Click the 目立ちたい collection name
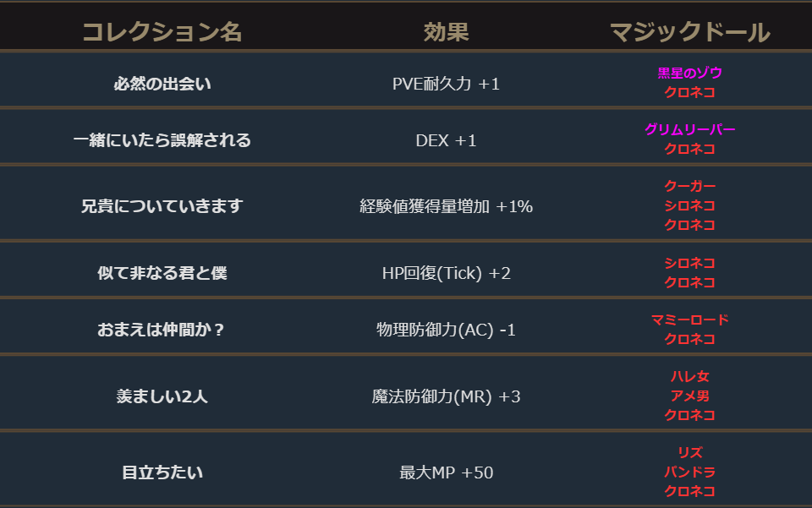812x508 pixels. [162, 472]
